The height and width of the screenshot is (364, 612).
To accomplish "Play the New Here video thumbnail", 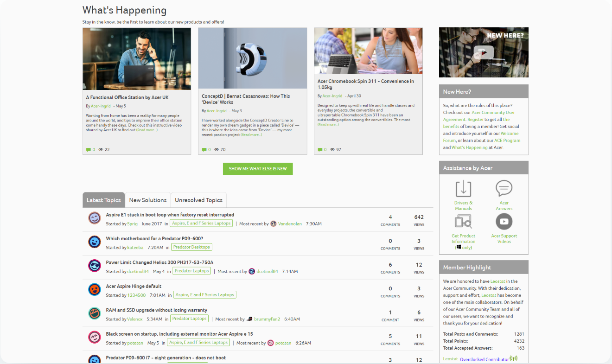I will [x=484, y=52].
